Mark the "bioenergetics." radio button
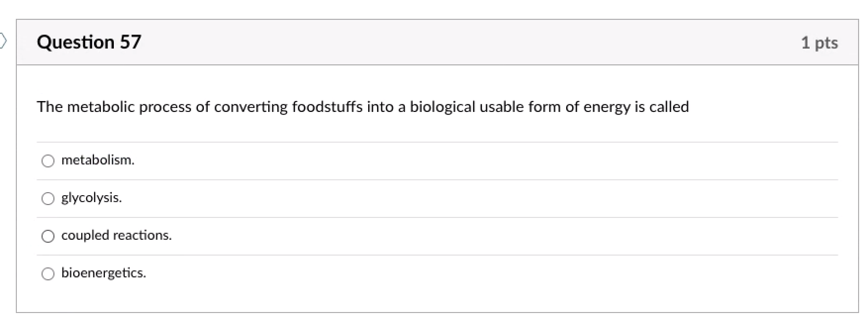 coord(48,274)
